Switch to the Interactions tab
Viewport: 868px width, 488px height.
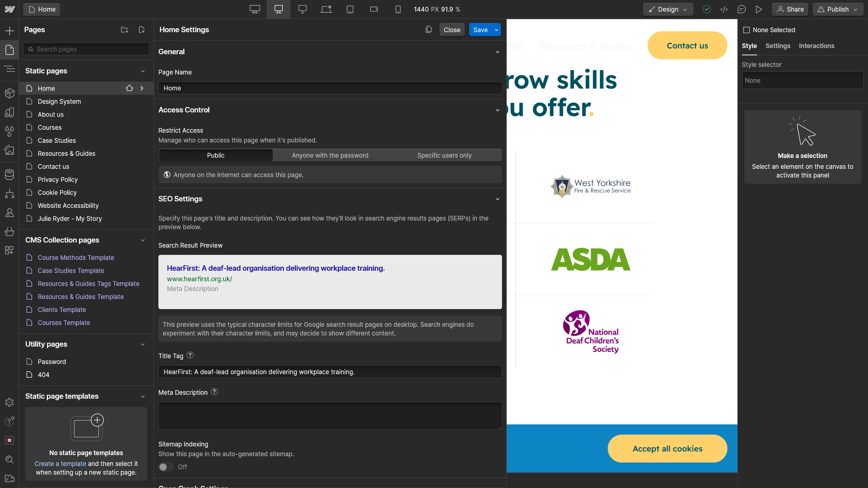pos(816,46)
